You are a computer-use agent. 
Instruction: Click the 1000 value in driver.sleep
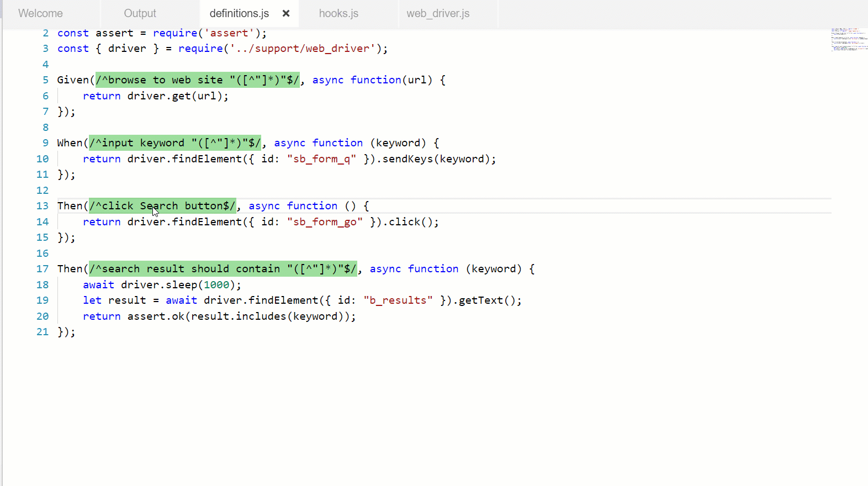click(x=216, y=285)
